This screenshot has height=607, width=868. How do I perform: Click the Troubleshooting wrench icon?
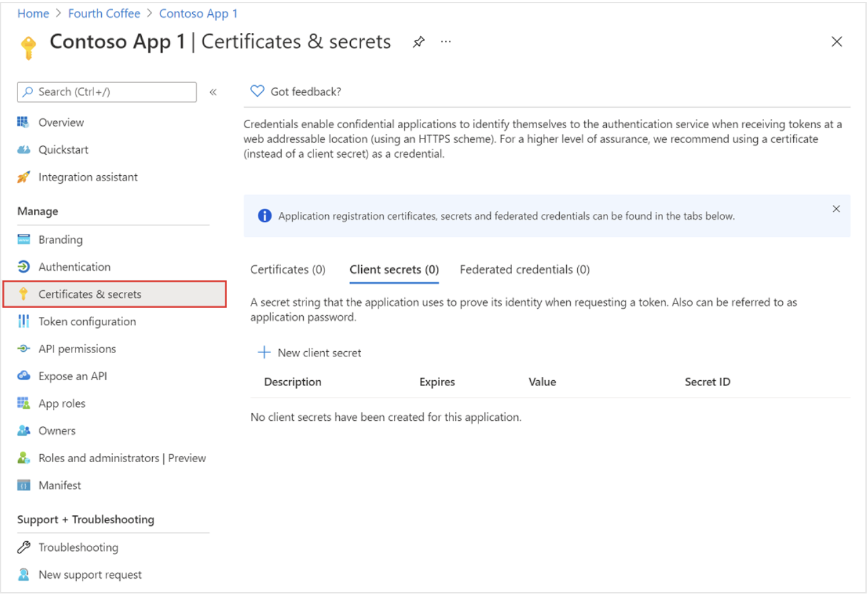(x=23, y=547)
